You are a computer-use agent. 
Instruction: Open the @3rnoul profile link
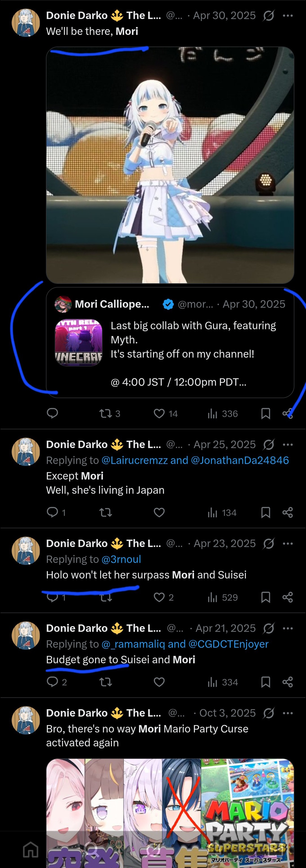(x=121, y=559)
